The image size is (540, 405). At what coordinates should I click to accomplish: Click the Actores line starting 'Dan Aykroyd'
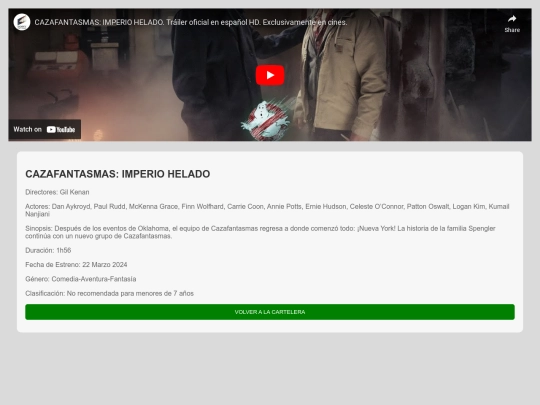coord(267,210)
